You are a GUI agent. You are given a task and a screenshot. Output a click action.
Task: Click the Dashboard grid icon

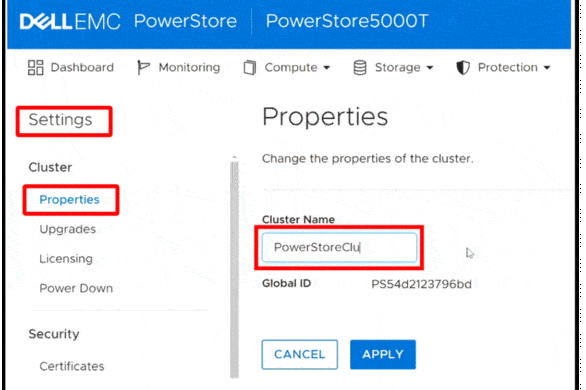36,68
